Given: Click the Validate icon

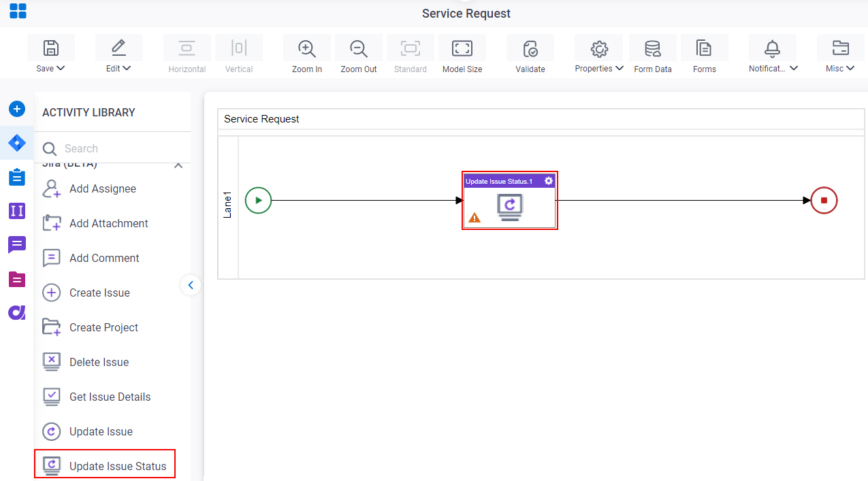Looking at the screenshot, I should tap(530, 48).
